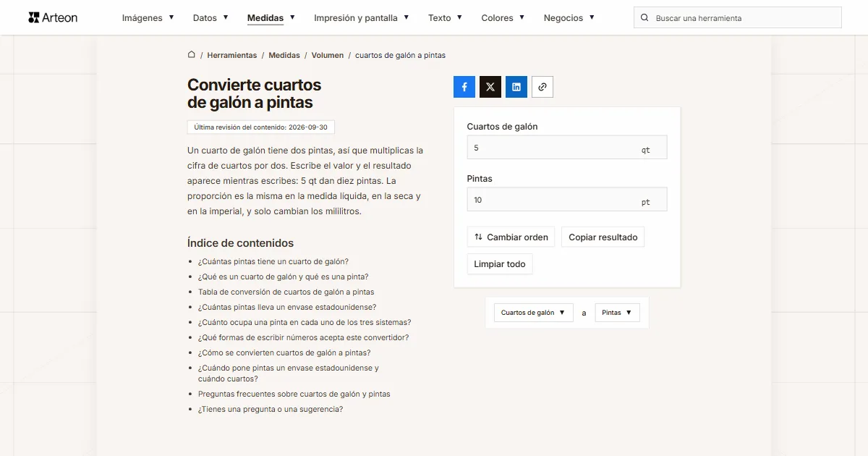Go to home via breadcrumb house icon
Image resolution: width=868 pixels, height=456 pixels.
click(x=192, y=55)
